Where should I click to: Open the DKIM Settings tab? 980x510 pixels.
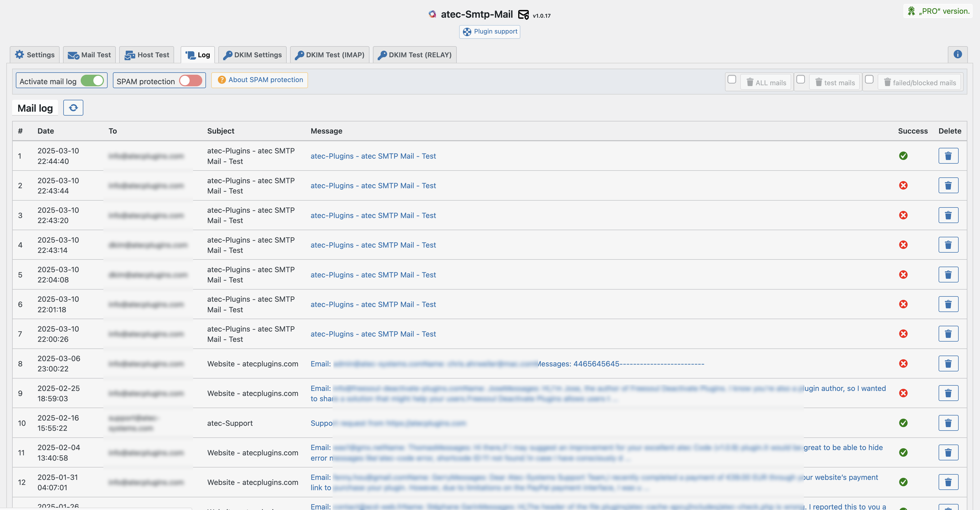(252, 55)
